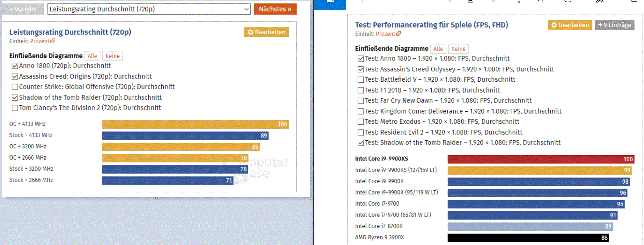Screen dimensions: 644x245
Task: Enable Test: Metro Exodus checkbox
Action: (361, 122)
